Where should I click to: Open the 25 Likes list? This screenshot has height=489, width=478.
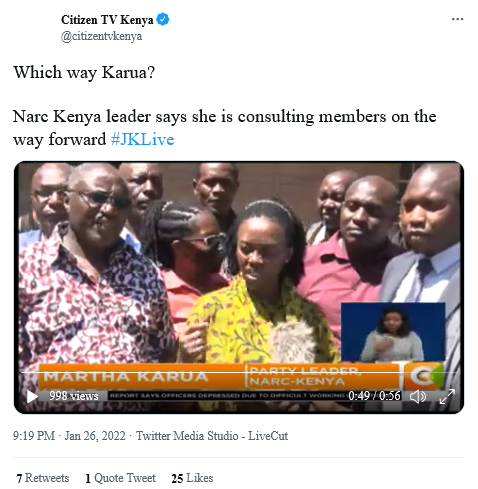[x=192, y=478]
